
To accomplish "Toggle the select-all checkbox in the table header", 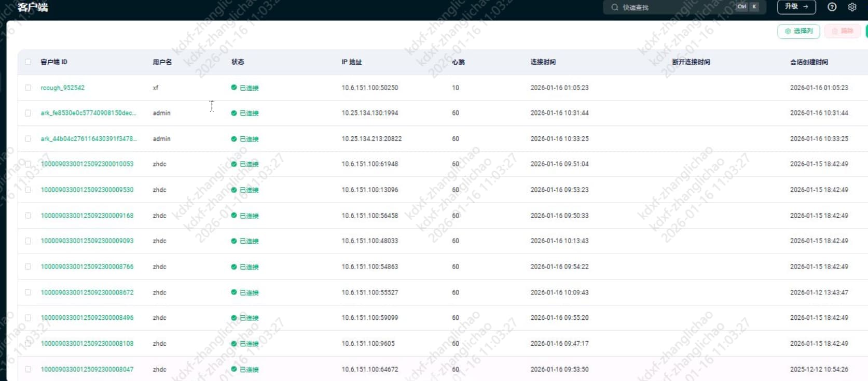I will pyautogui.click(x=28, y=62).
